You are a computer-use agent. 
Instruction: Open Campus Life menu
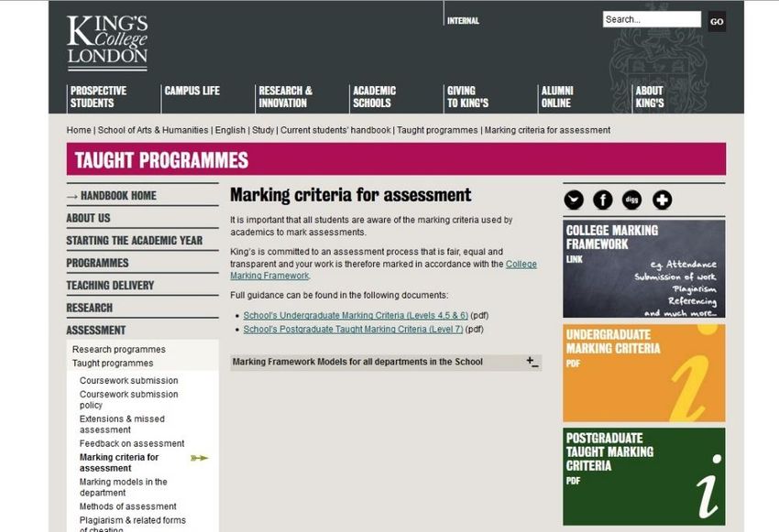point(192,91)
